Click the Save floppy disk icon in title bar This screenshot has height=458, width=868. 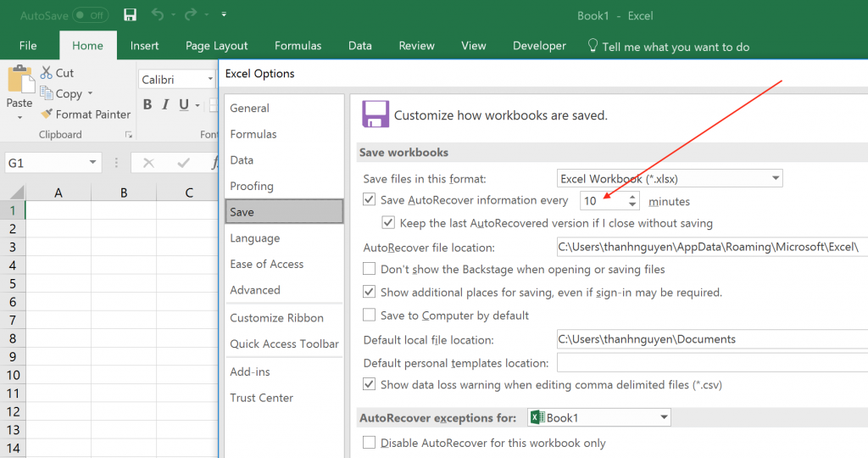[x=130, y=15]
